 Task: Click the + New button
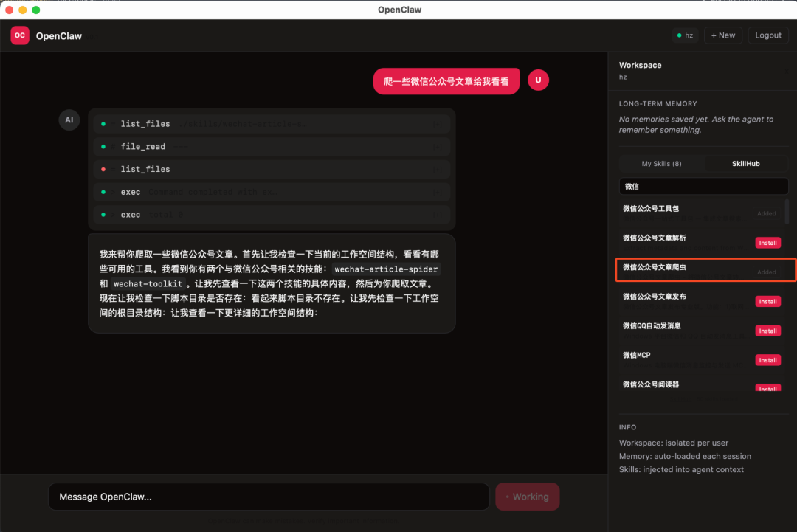click(x=722, y=35)
